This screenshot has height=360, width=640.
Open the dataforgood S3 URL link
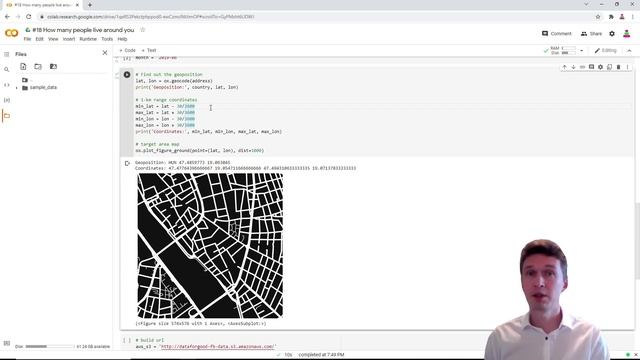pyautogui.click(x=218, y=347)
